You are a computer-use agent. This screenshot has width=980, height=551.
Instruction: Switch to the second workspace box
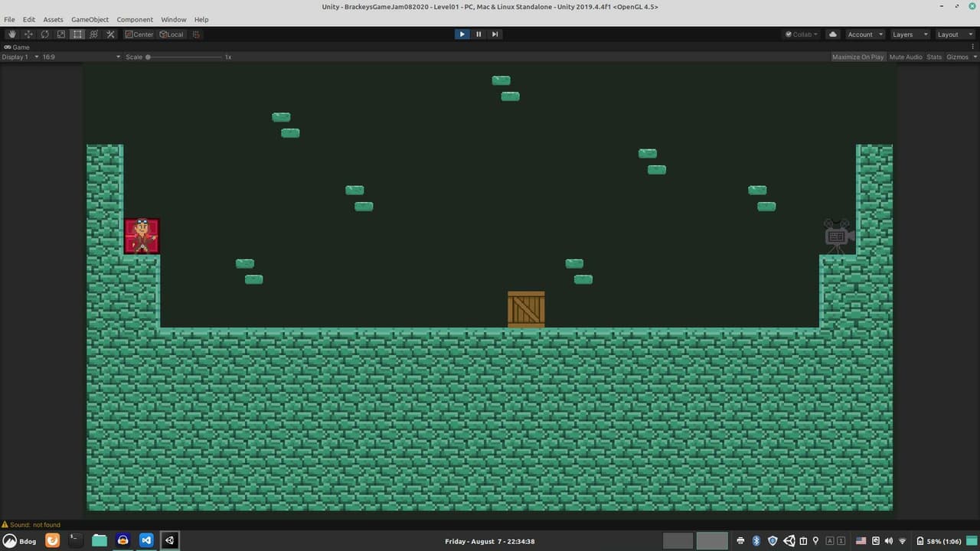(x=712, y=541)
